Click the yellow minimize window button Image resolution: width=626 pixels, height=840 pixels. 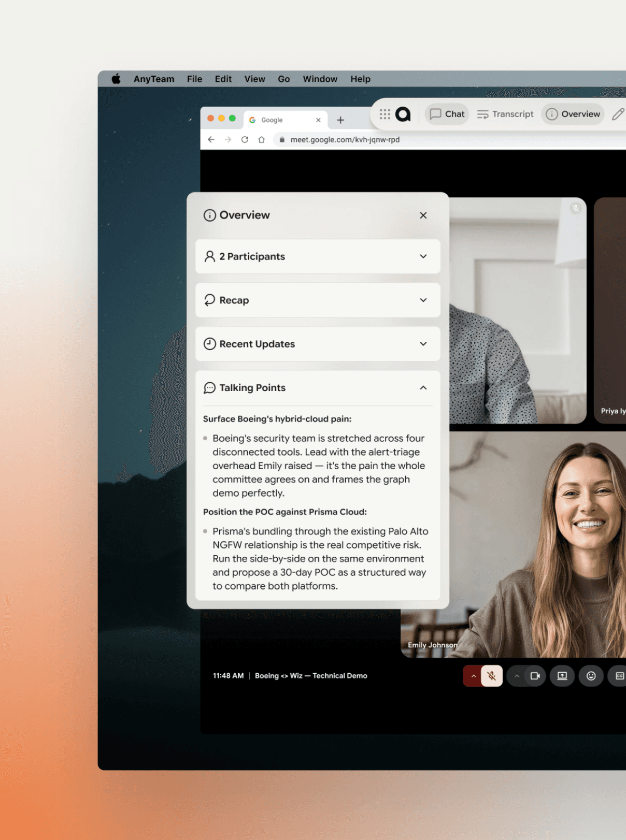221,119
